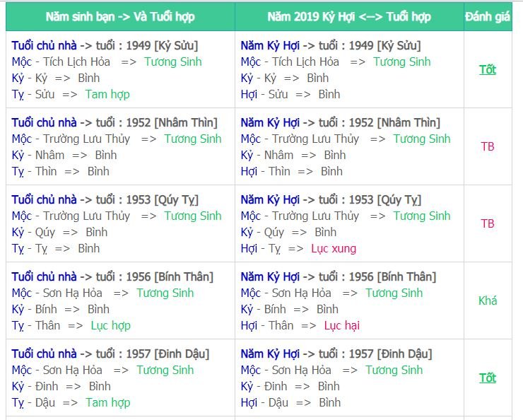Image resolution: width=523 pixels, height=420 pixels.
Task: Select 'Năm Kỷ Hợi -> tuổi : 1957 [Đinh Dậu]'
Action: point(336,354)
